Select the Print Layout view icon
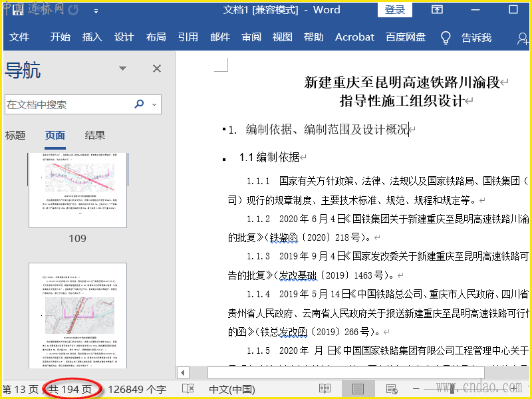Image resolution: width=532 pixels, height=399 pixels. pos(358,389)
